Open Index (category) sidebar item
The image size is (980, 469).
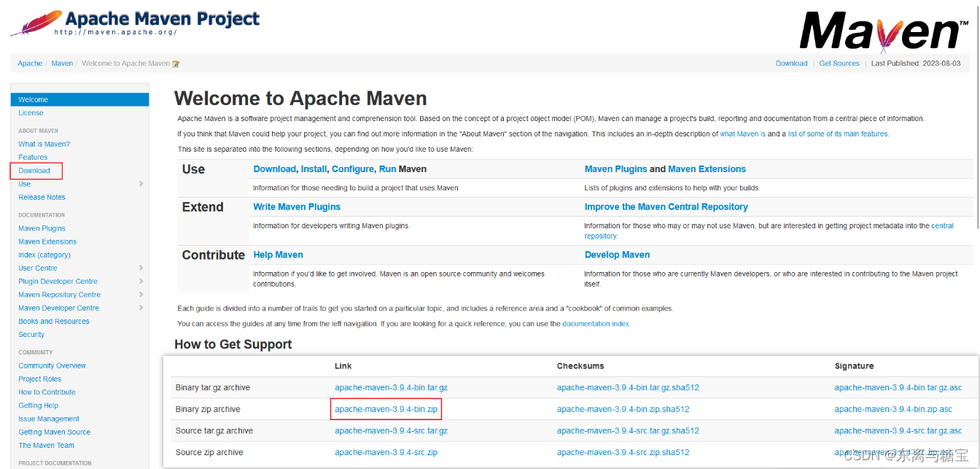click(x=44, y=255)
